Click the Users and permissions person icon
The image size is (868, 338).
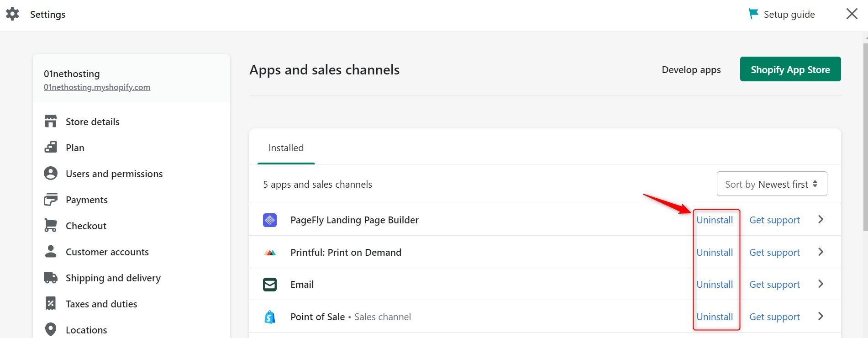(x=51, y=174)
